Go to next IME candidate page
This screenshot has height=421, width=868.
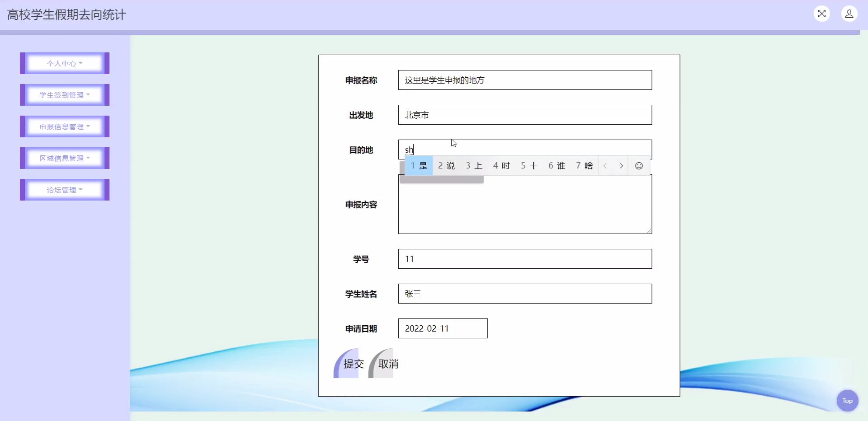(621, 166)
